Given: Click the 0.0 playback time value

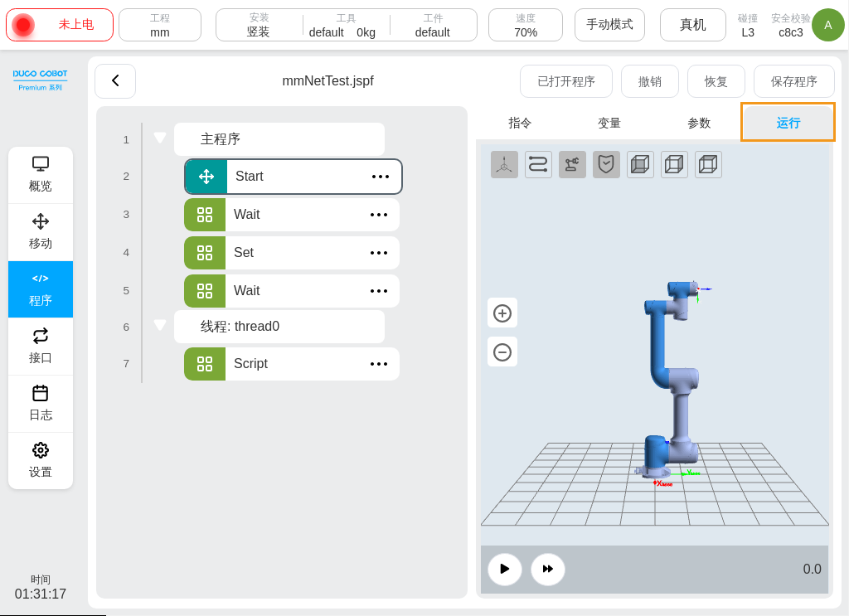Looking at the screenshot, I should [x=812, y=569].
